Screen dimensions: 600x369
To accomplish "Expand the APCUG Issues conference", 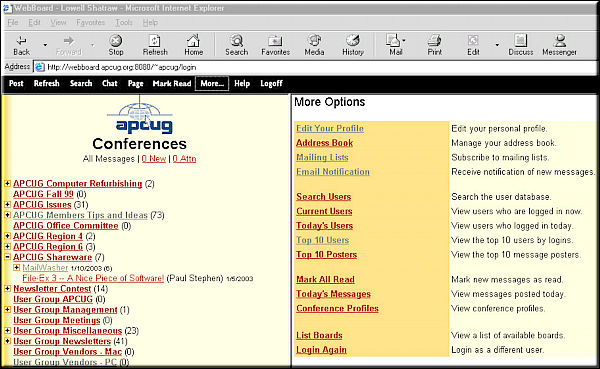I will pyautogui.click(x=7, y=204).
